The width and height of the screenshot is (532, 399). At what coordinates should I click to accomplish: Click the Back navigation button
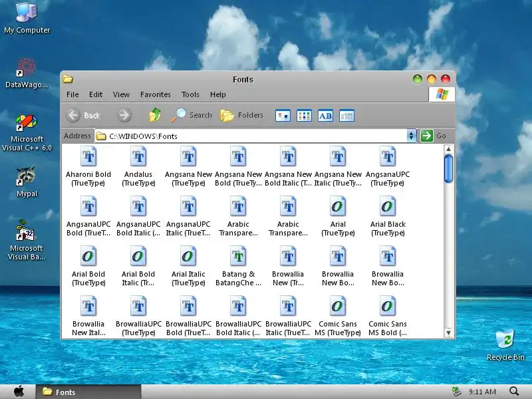(83, 115)
